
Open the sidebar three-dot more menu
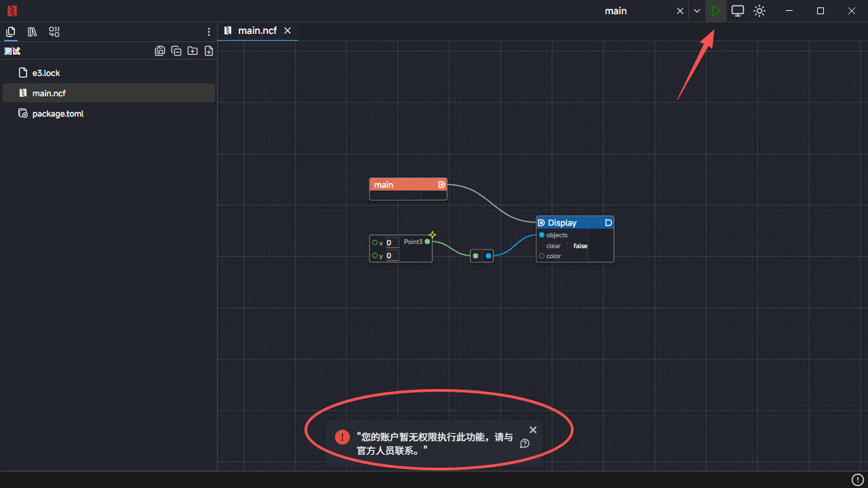click(x=209, y=32)
